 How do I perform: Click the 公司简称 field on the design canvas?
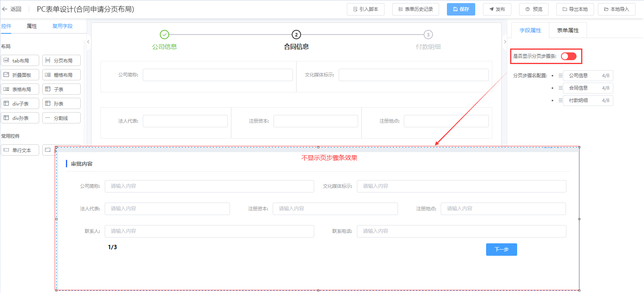coord(218,75)
